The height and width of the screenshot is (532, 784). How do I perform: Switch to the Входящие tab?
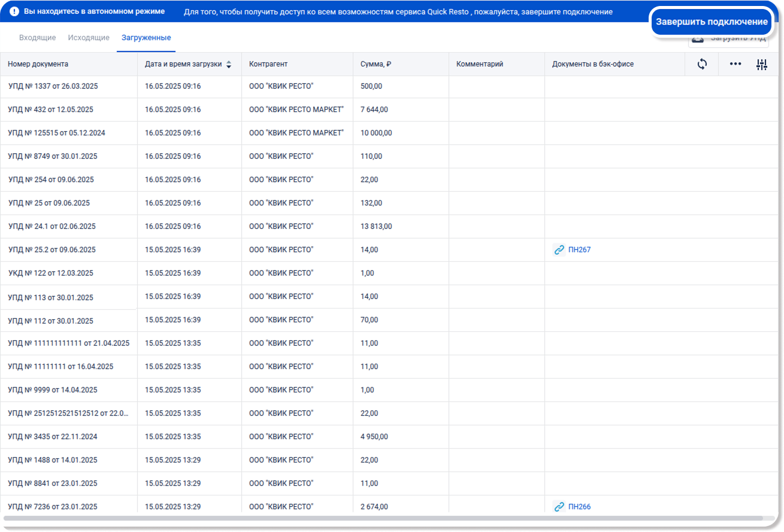[37, 38]
